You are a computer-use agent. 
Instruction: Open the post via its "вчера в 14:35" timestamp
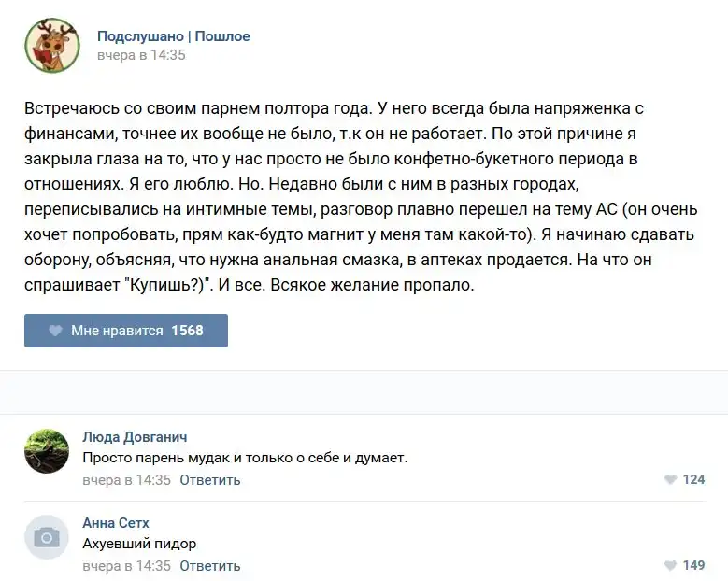point(141,55)
